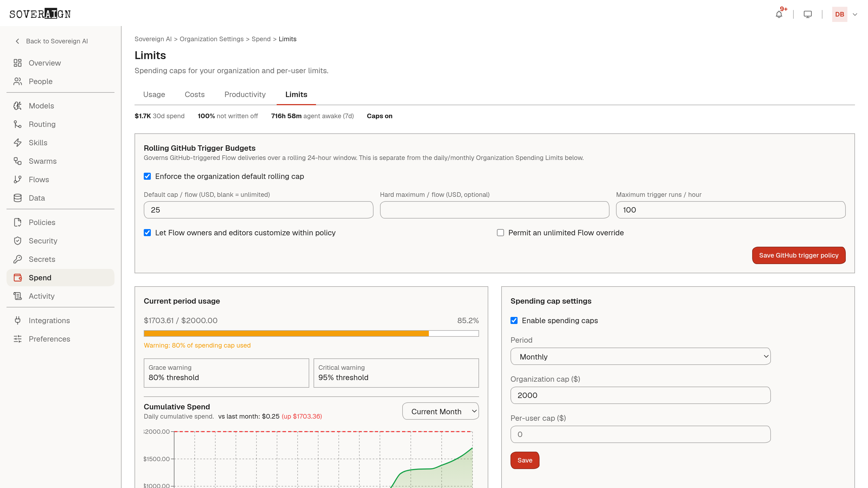Click the Save button for spending caps
The width and height of the screenshot is (868, 488).
525,460
